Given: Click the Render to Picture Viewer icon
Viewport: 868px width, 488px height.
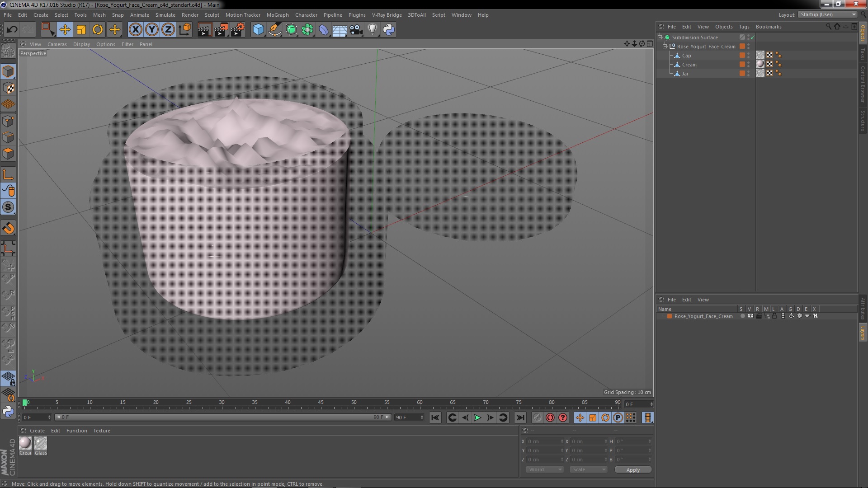Looking at the screenshot, I should (221, 30).
